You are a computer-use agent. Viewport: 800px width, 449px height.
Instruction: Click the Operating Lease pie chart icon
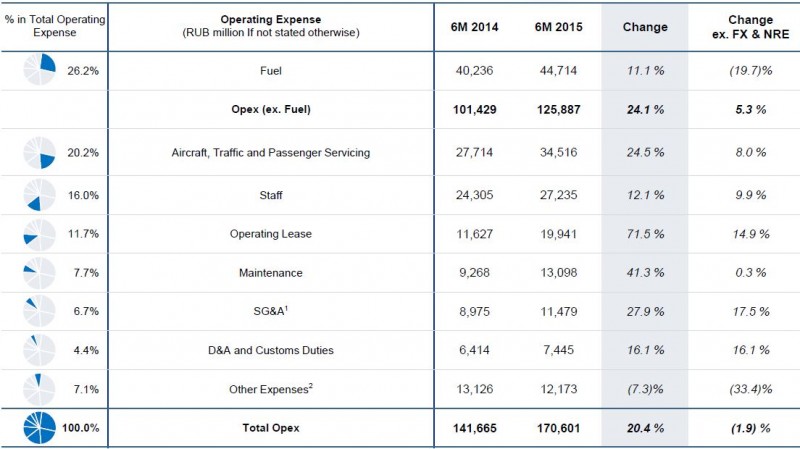(x=39, y=235)
